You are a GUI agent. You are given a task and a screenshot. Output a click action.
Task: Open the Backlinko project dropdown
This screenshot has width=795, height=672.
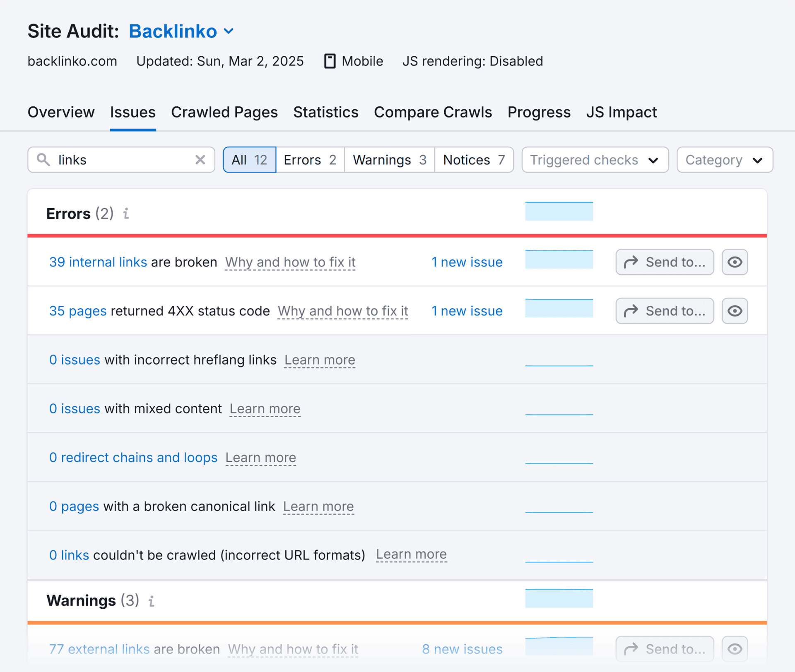181,31
